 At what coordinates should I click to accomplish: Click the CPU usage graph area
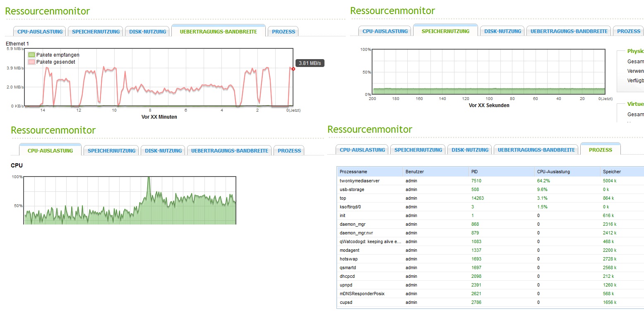pos(130,200)
